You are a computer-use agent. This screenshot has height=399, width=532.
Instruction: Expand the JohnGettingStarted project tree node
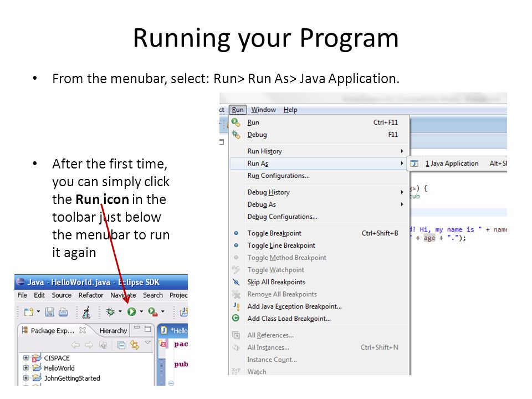[x=26, y=377]
